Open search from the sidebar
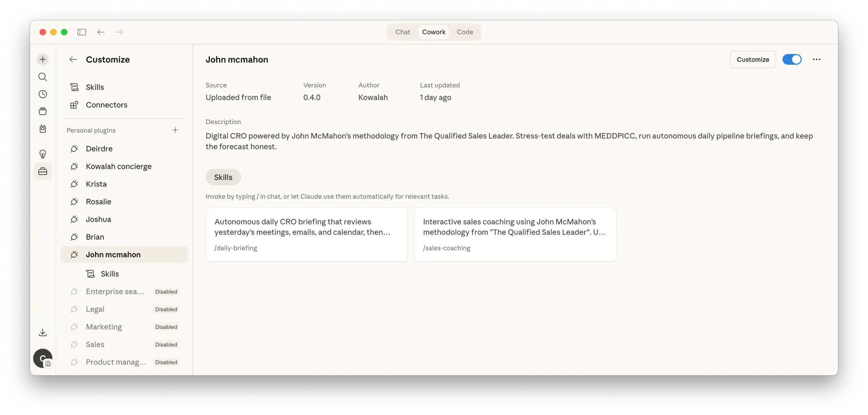The width and height of the screenshot is (868, 415). point(43,77)
